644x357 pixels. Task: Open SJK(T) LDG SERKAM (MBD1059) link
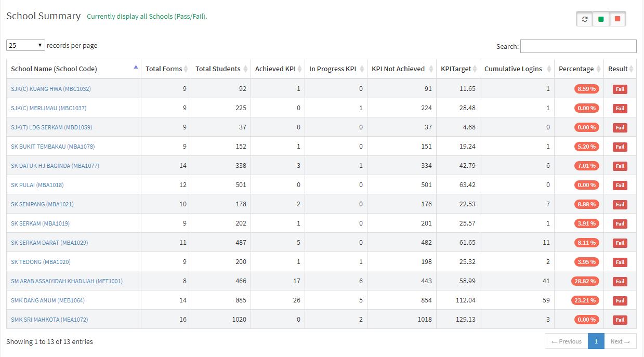(x=51, y=127)
